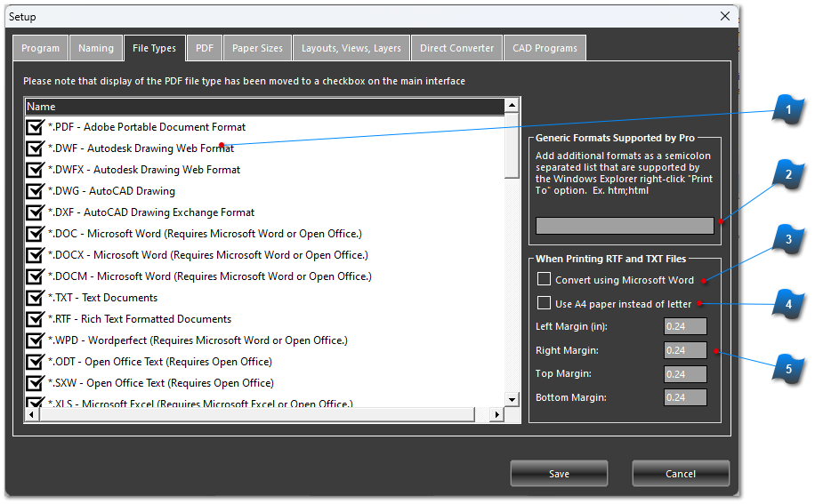Enable Use A4 paper instead of letter
This screenshot has height=504, width=815.
(x=544, y=302)
